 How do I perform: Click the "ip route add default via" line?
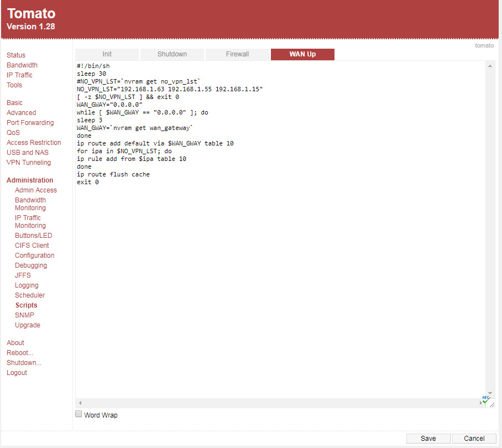[x=155, y=143]
